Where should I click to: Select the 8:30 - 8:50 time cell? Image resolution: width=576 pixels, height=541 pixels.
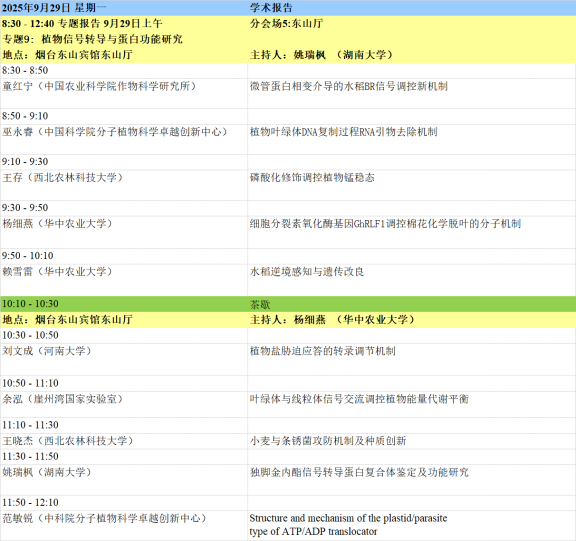(x=124, y=71)
